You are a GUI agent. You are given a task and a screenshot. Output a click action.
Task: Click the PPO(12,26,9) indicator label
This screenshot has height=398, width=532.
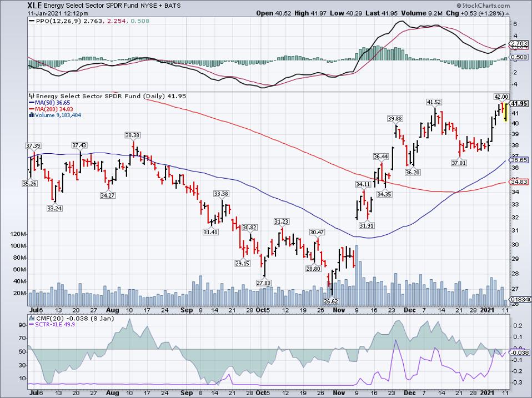[59, 21]
